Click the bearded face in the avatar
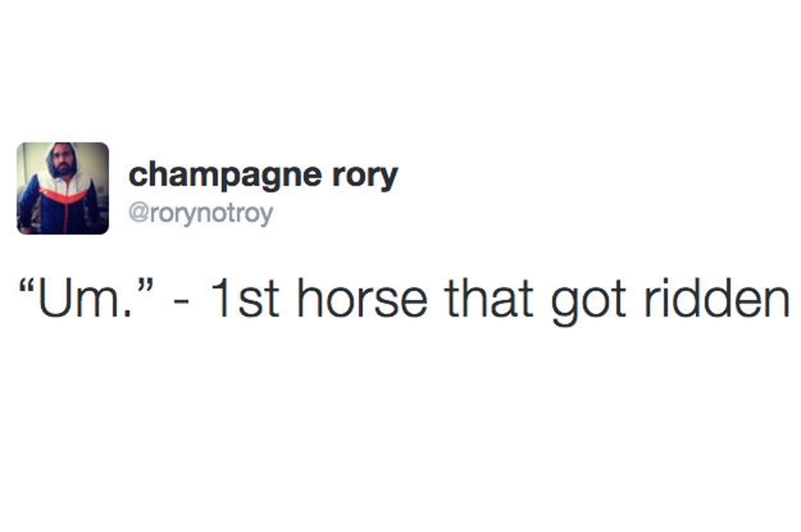The height and width of the screenshot is (532, 801). click(x=62, y=162)
